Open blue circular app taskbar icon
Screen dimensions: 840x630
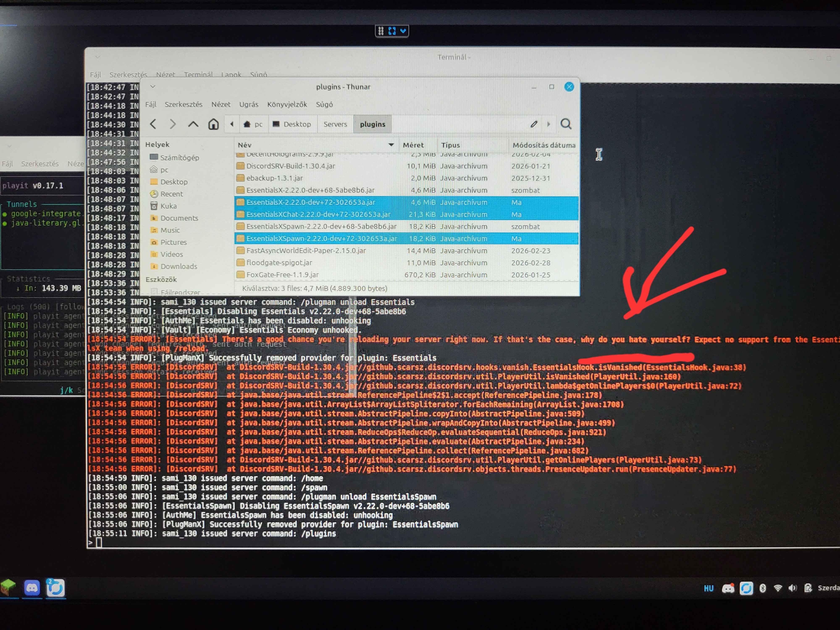tap(55, 588)
